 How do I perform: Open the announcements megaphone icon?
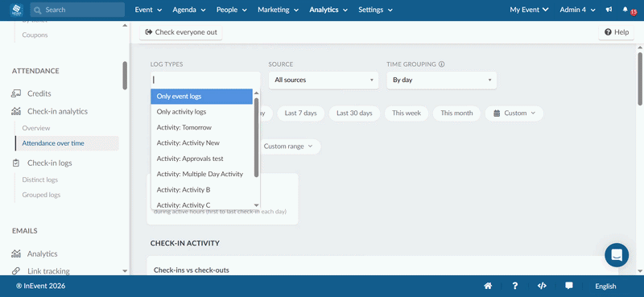[609, 10]
